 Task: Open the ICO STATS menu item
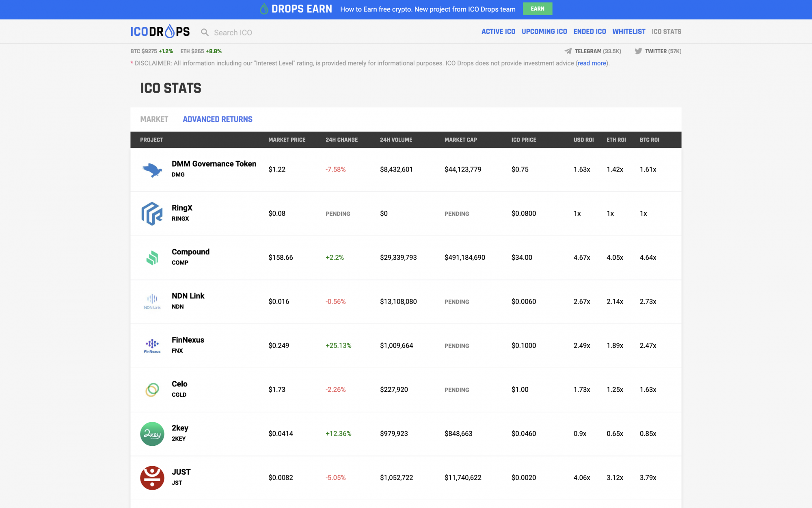666,31
